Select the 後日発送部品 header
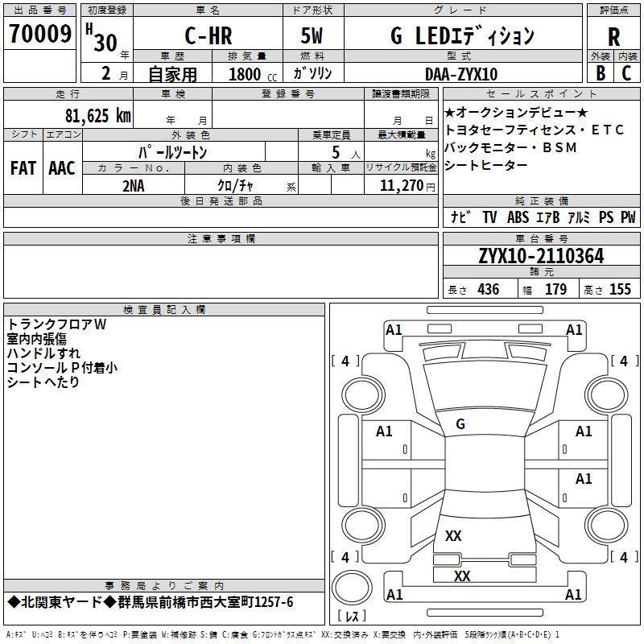The image size is (644, 644). [x=221, y=200]
